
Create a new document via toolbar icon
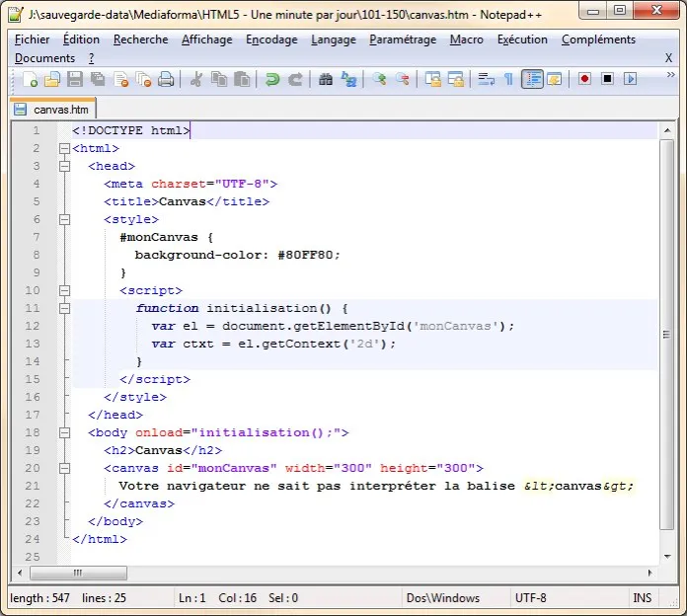point(31,79)
